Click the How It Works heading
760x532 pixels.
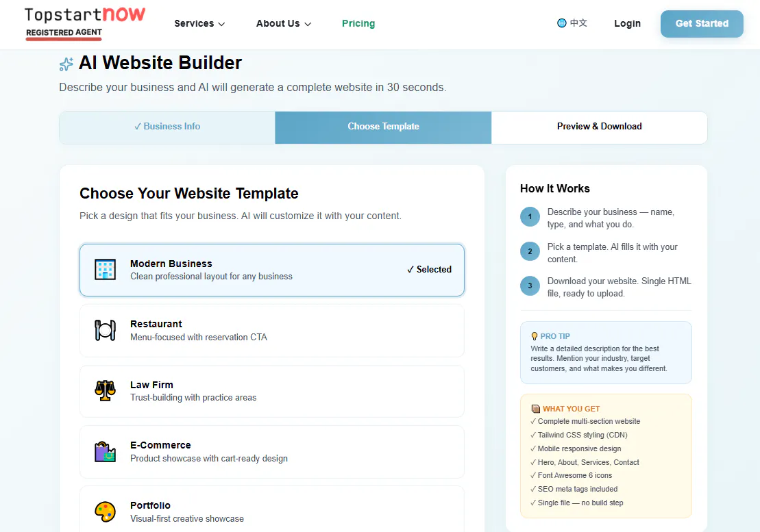[x=555, y=189]
